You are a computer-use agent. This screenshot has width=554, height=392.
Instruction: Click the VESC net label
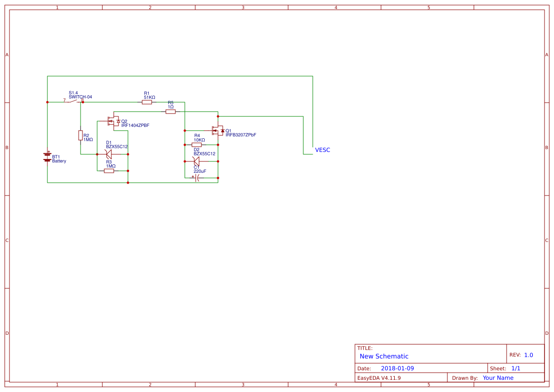(x=322, y=150)
